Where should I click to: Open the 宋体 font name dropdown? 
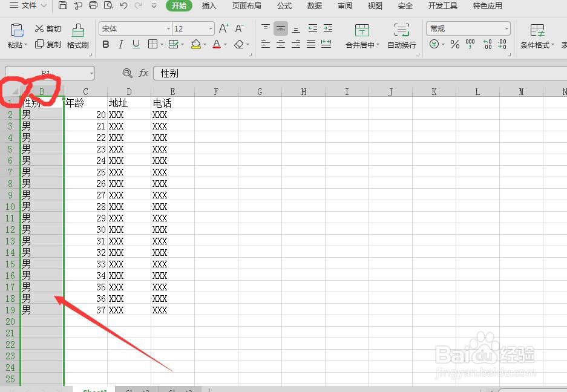tap(168, 28)
